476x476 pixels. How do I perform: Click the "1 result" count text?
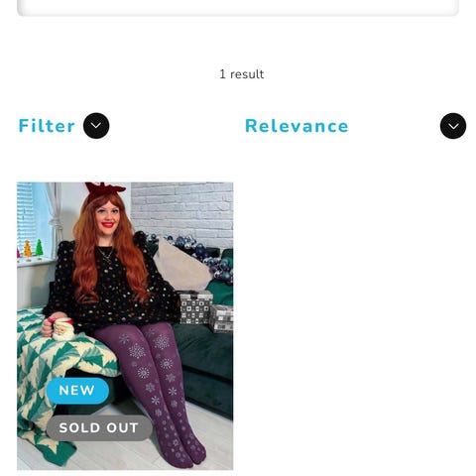(x=242, y=74)
